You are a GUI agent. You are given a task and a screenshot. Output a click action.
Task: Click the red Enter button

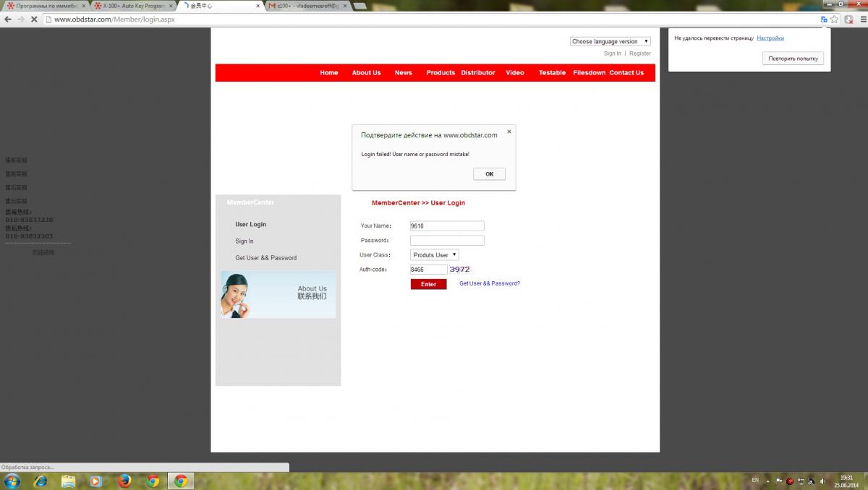(428, 284)
